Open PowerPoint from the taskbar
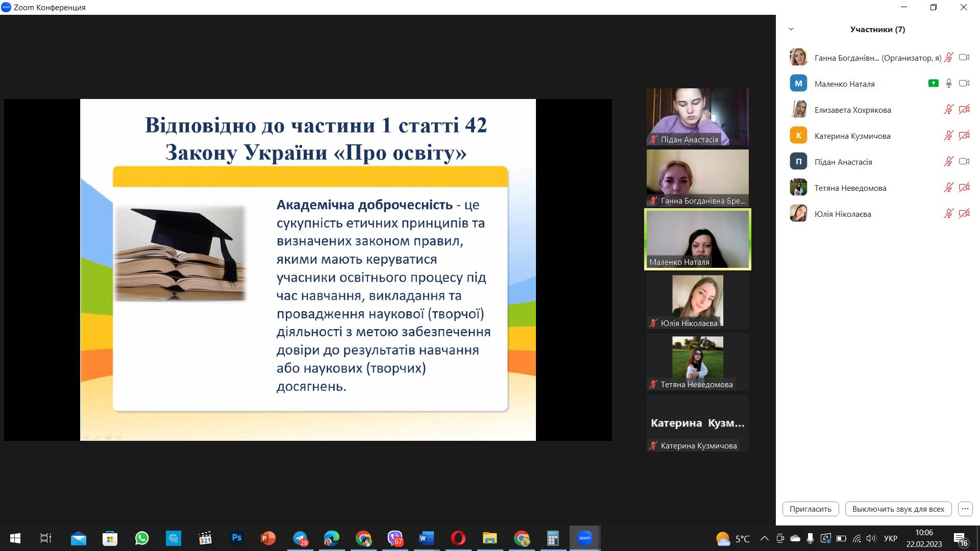The width and height of the screenshot is (980, 551). point(268,538)
